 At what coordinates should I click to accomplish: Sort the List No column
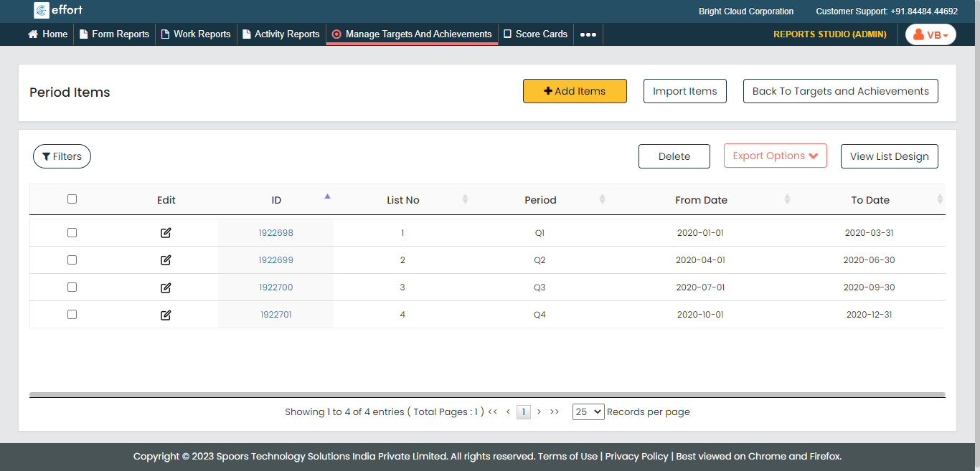pyautogui.click(x=465, y=199)
